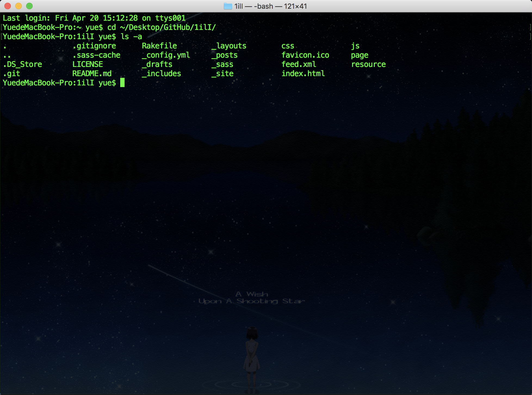
Task: Click the '_posts' directory name
Action: [x=225, y=55]
